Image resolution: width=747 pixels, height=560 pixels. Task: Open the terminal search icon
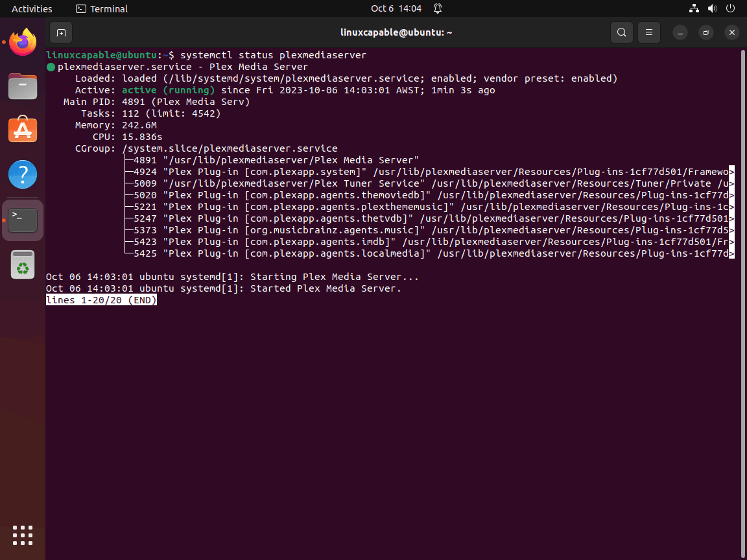tap(621, 32)
